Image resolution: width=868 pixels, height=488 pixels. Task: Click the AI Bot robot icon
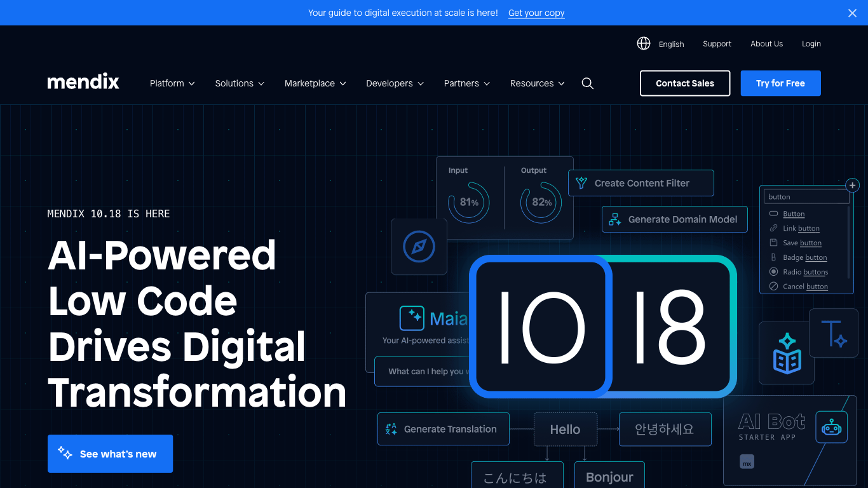pyautogui.click(x=831, y=428)
